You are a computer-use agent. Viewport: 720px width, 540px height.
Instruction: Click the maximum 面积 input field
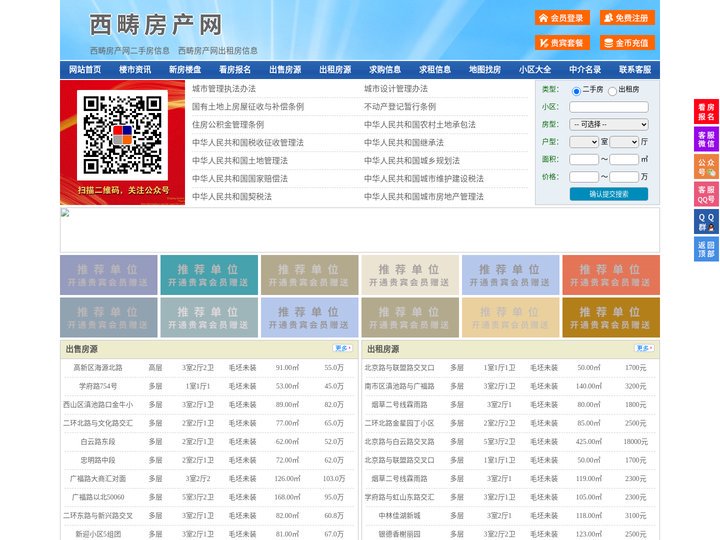click(x=624, y=159)
